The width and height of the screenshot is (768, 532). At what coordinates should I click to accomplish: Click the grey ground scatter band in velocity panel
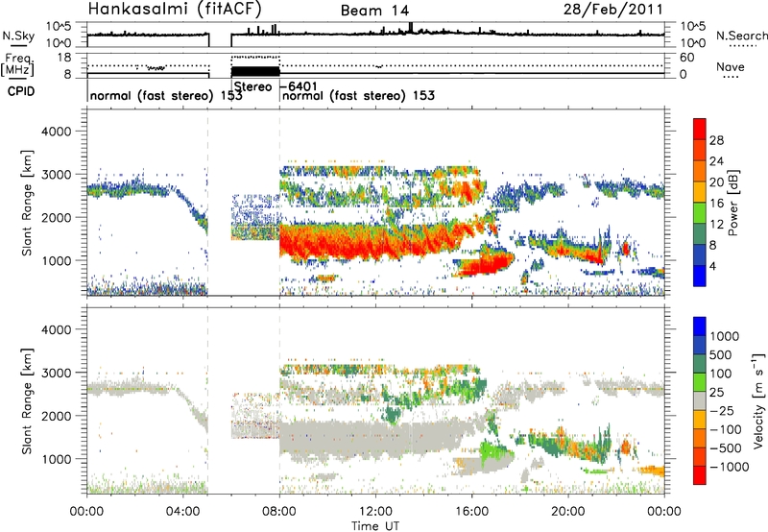368,438
